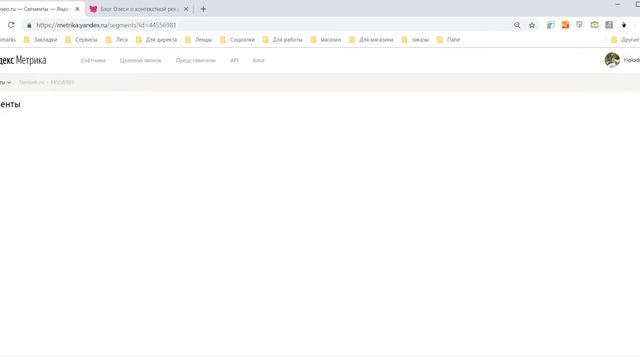The image size is (640, 360).
Task: Click the gray shield extension icon
Action: coord(580,25)
